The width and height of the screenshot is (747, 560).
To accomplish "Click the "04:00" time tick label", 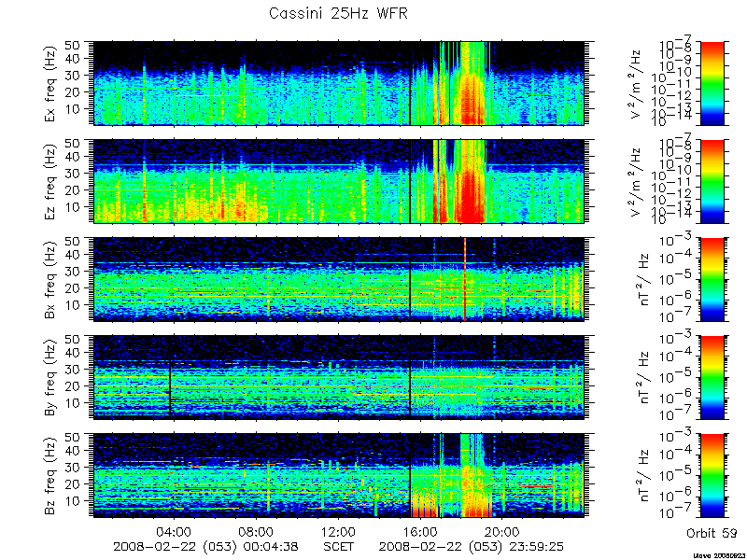I will click(x=175, y=531).
